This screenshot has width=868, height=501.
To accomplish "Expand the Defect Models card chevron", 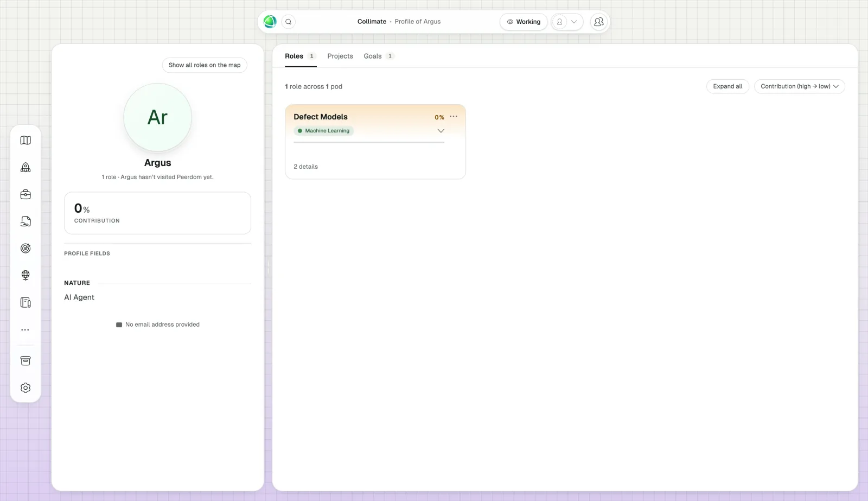I will click(441, 131).
